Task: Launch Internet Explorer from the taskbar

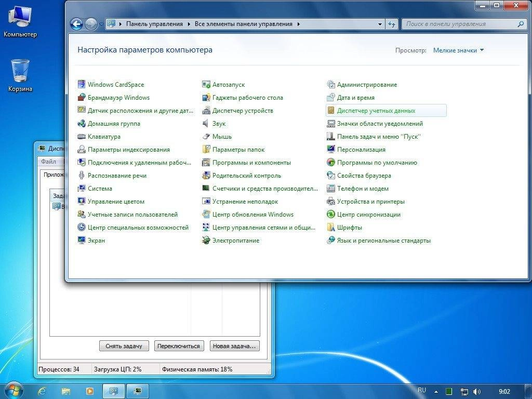Action: pos(42,391)
